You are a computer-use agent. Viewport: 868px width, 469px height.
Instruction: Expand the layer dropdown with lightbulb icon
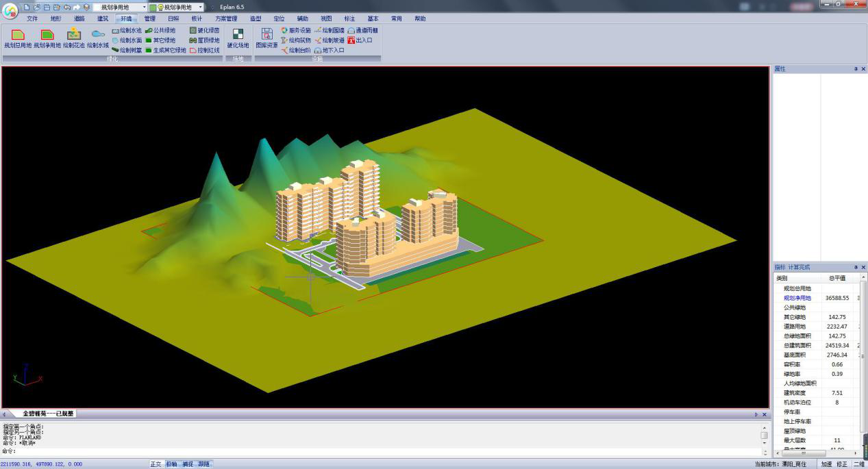[x=200, y=7]
